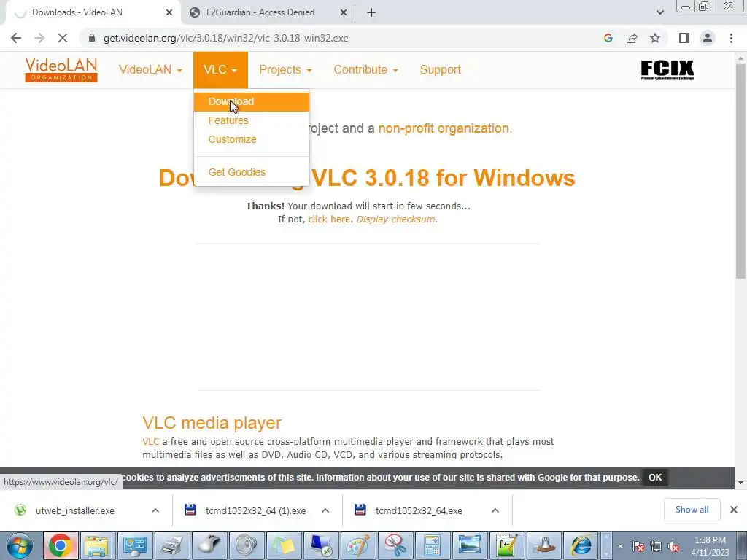Expand options for tcmd1052x32_64 (1).exe
Viewport: 747px width, 560px height.
pyautogui.click(x=325, y=511)
